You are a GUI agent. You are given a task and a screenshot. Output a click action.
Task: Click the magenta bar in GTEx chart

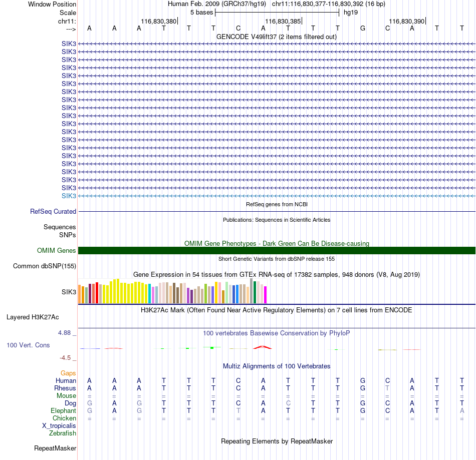(x=266, y=295)
